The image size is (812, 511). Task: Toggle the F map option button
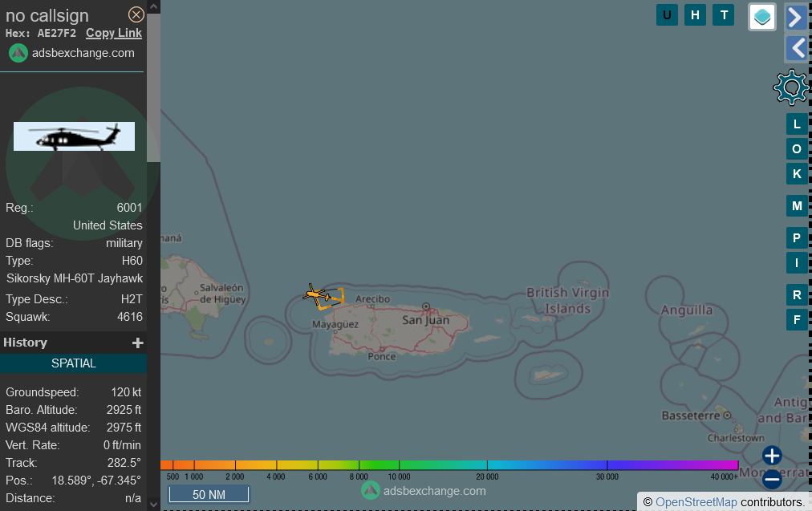pyautogui.click(x=797, y=320)
